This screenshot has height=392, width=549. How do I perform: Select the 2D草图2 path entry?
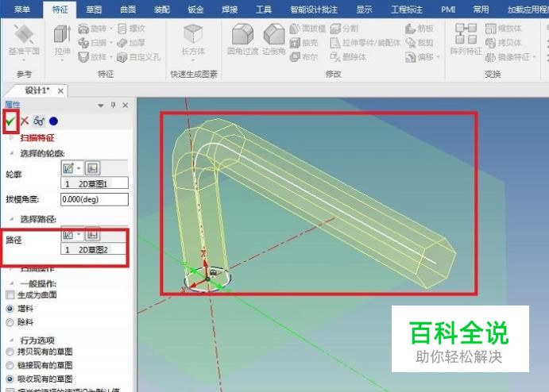click(94, 249)
